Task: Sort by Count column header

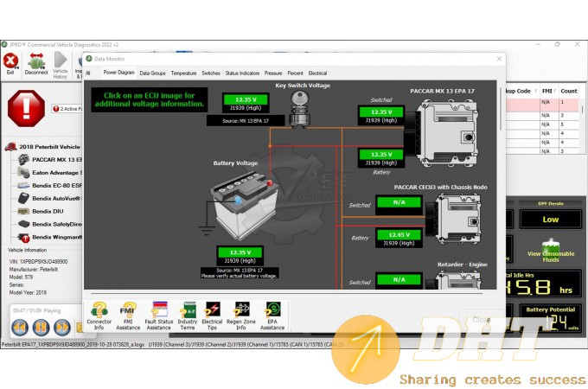Action: click(x=569, y=91)
